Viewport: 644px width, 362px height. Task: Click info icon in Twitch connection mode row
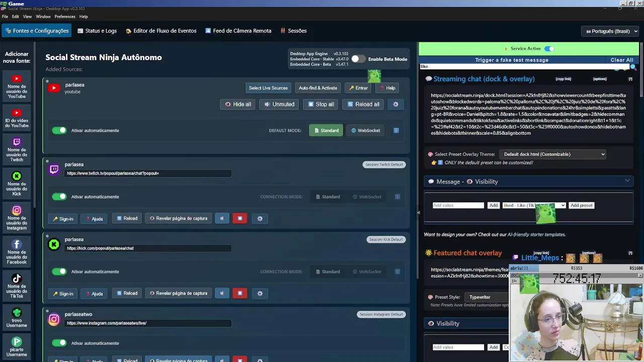397,197
